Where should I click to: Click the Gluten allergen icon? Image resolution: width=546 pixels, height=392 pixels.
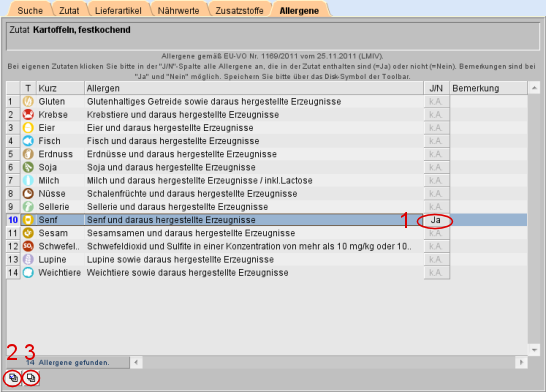[28, 102]
